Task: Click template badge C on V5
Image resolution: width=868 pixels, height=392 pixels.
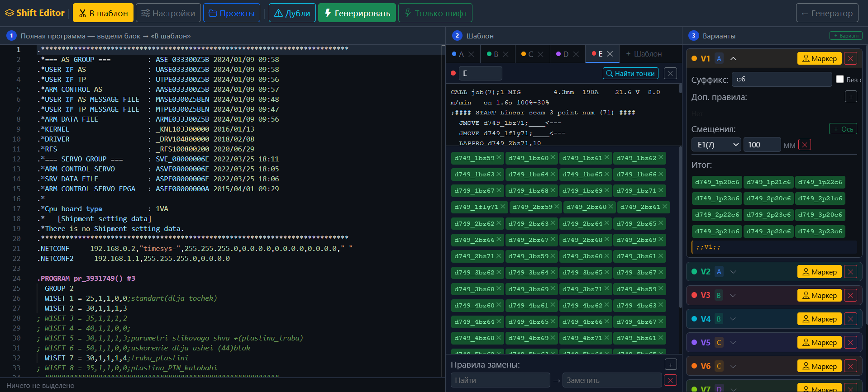Action: pyautogui.click(x=719, y=342)
